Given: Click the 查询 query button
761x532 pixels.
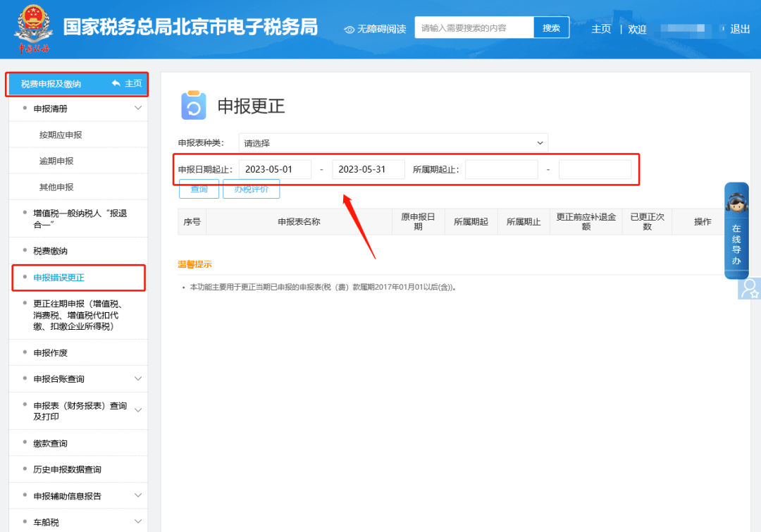Looking at the screenshot, I should (199, 189).
